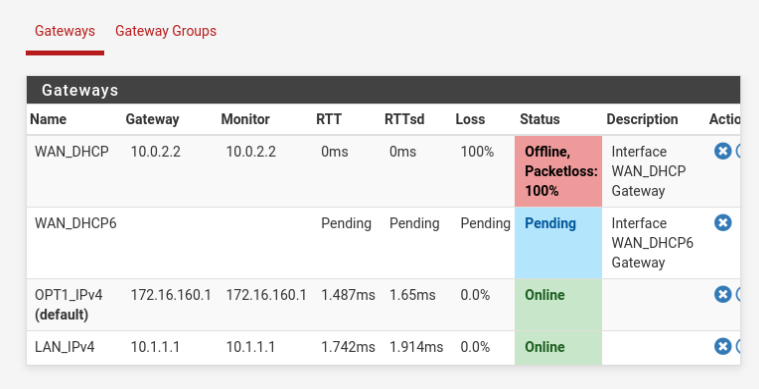Click the 1.65ms RTTsd value
759x389 pixels.
pos(412,295)
